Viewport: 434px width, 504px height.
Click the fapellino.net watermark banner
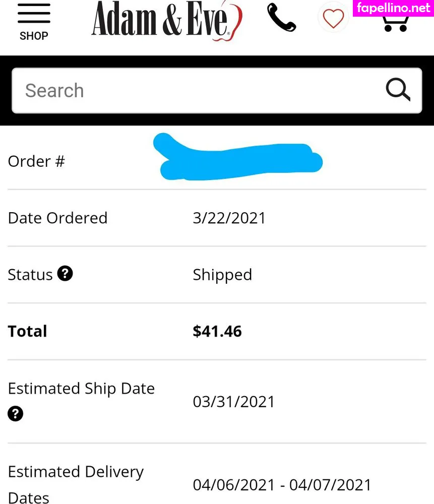tap(393, 8)
